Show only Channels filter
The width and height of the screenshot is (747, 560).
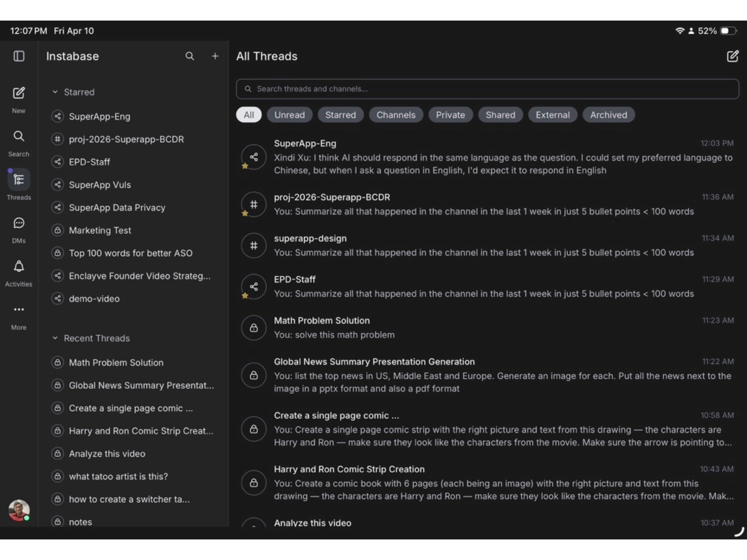pyautogui.click(x=396, y=115)
